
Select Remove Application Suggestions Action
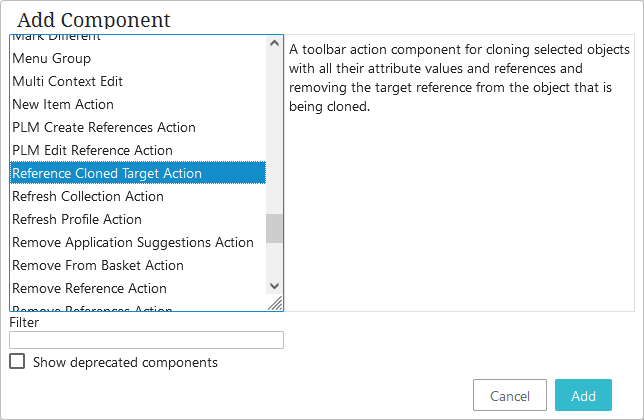click(133, 242)
